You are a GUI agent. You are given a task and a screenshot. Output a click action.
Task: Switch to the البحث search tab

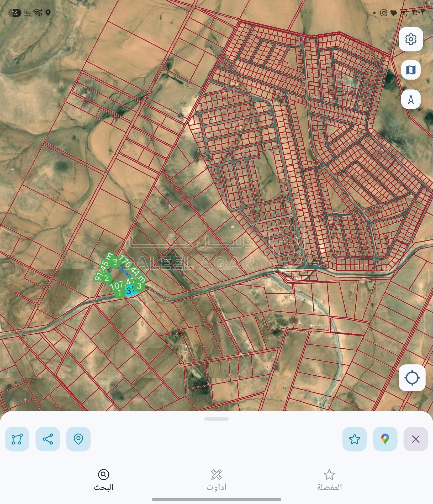pos(104,480)
